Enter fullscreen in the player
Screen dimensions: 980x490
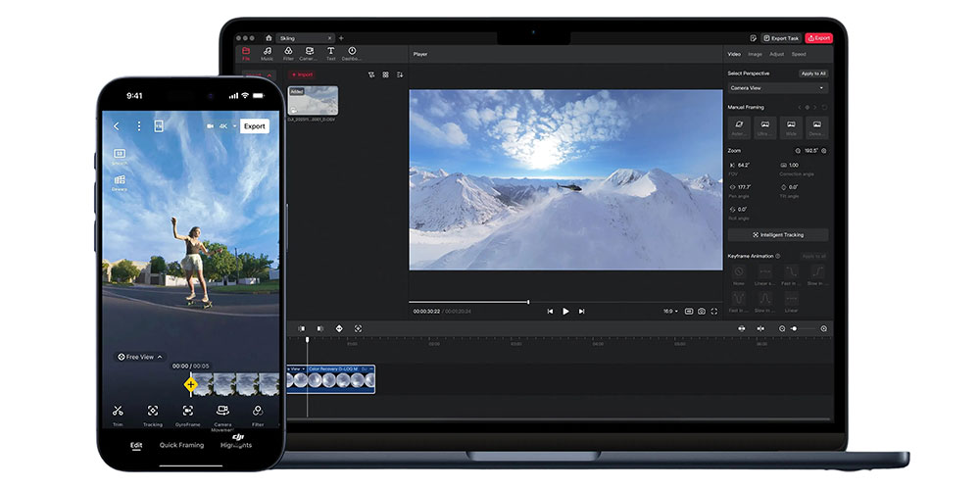(714, 311)
